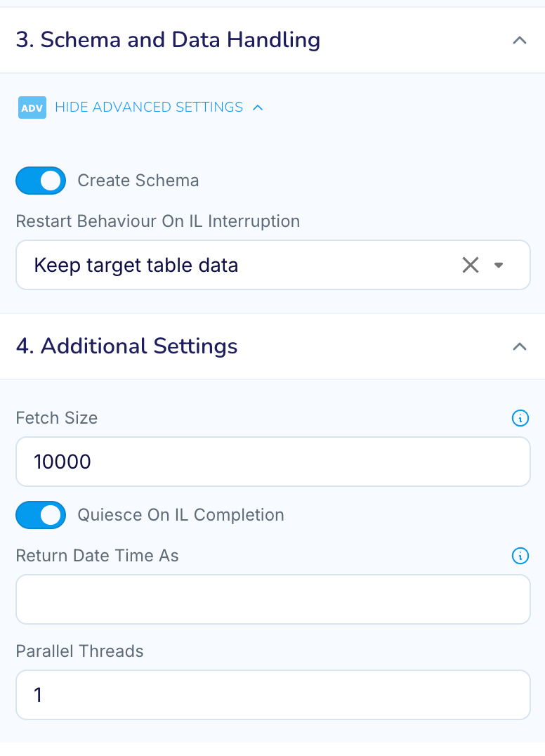Disable Quiesce On IL Completion switch
This screenshot has width=545, height=756.
tap(41, 515)
